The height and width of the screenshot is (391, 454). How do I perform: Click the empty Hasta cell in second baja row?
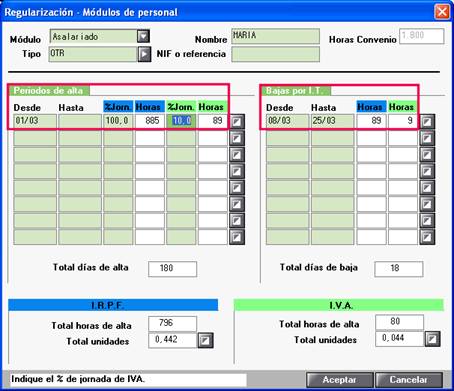333,138
